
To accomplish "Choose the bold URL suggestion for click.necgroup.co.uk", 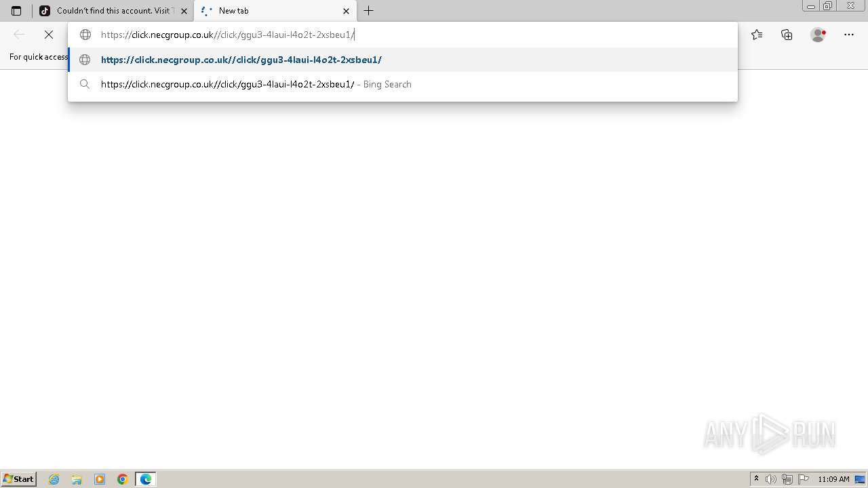I will click(x=403, y=60).
